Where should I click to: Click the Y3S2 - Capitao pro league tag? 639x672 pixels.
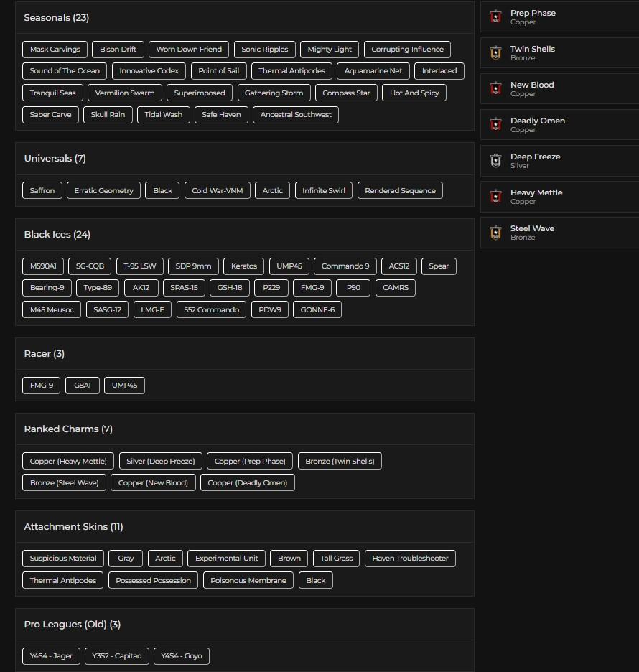[x=117, y=656]
